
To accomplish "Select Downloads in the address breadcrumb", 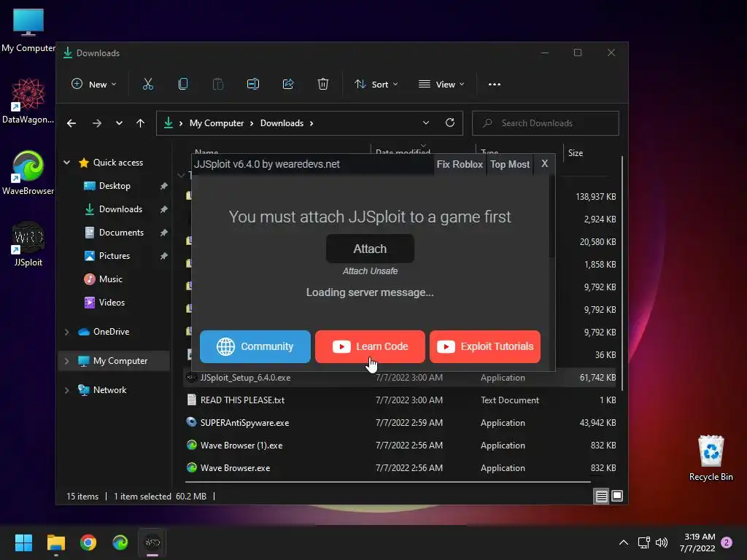I will (282, 123).
